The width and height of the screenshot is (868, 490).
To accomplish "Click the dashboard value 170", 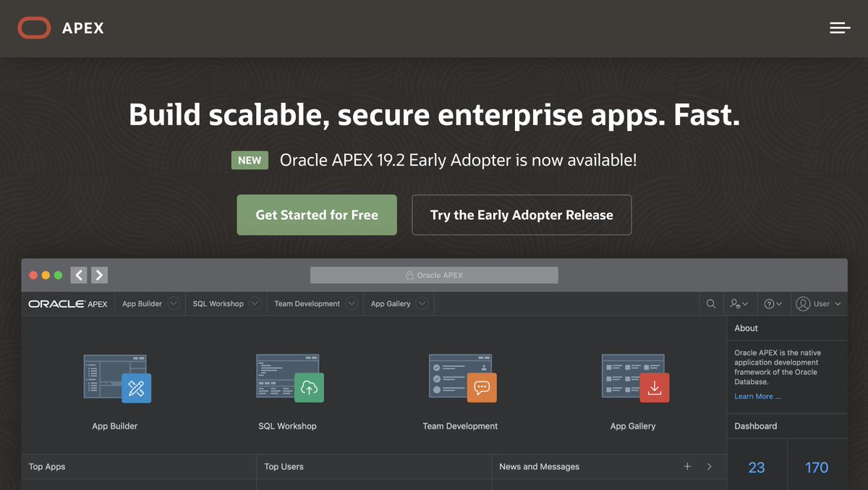I will click(817, 468).
